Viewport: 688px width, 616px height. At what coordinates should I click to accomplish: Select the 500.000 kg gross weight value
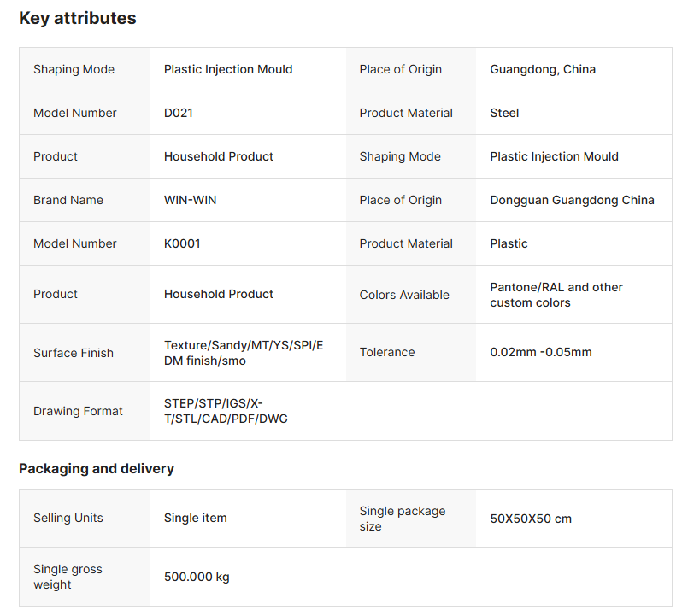(x=197, y=577)
